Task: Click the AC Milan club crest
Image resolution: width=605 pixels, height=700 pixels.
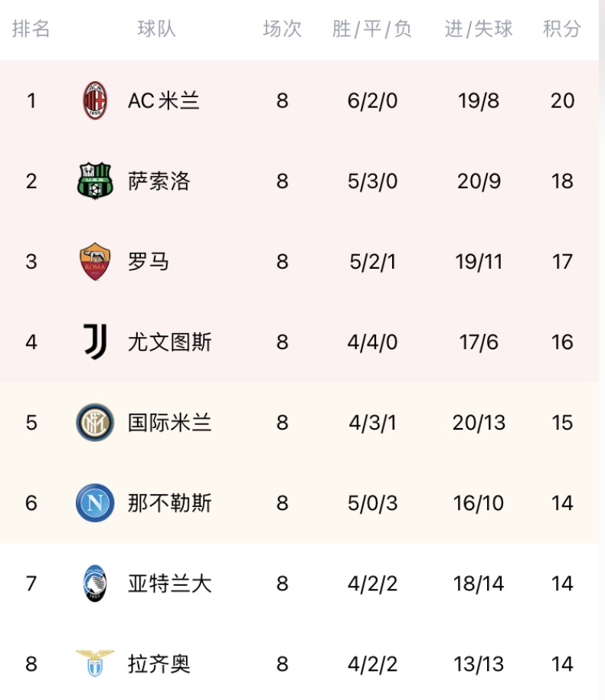Action: (95, 100)
